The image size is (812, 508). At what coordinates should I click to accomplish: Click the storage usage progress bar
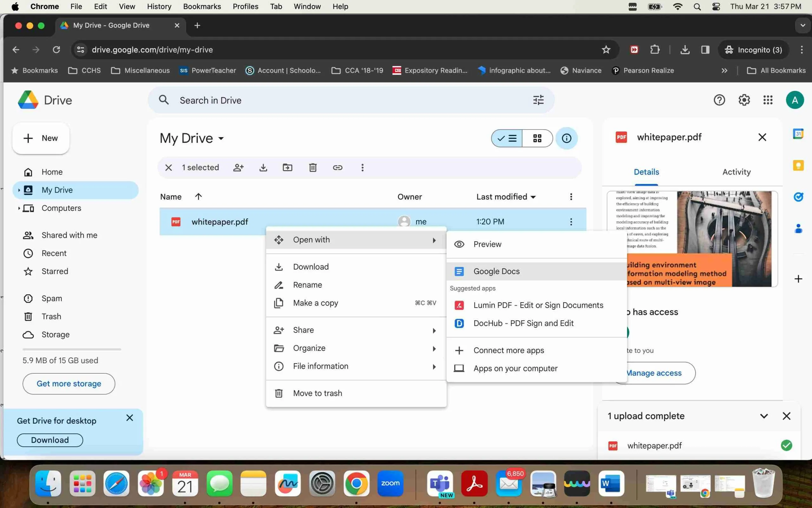(x=72, y=350)
